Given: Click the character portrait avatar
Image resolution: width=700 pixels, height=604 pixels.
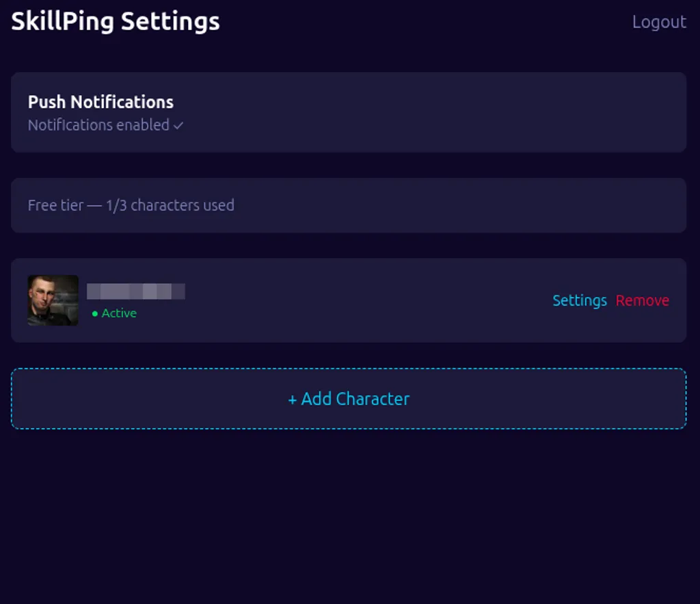Looking at the screenshot, I should click(52, 300).
